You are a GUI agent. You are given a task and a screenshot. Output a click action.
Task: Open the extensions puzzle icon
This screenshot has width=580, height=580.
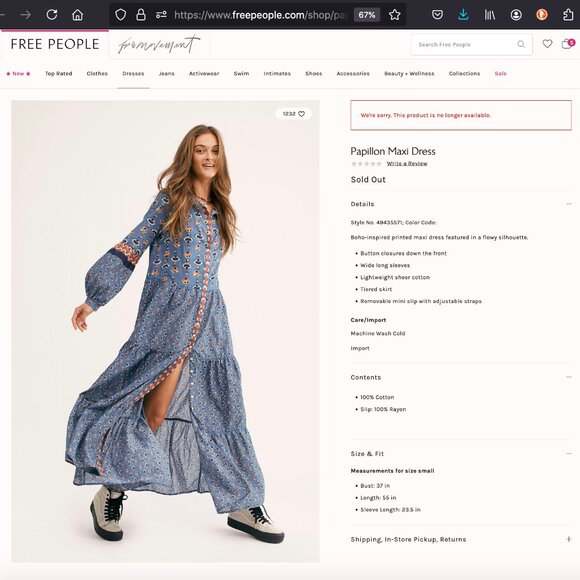(x=568, y=15)
